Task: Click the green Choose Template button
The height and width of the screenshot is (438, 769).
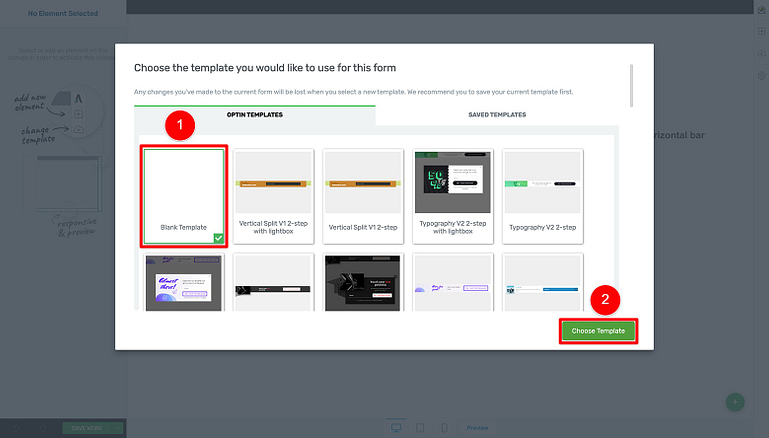Action: tap(598, 331)
